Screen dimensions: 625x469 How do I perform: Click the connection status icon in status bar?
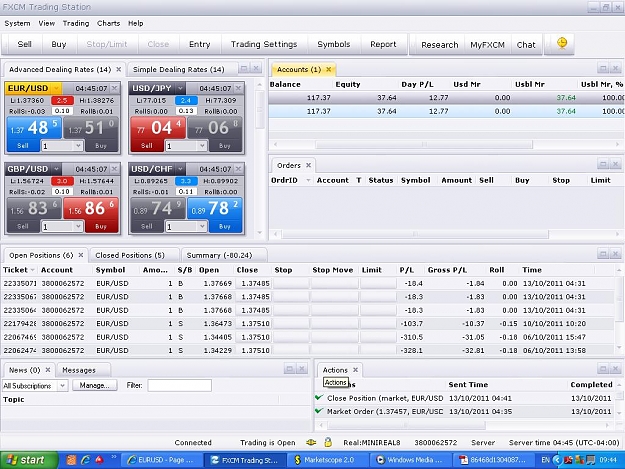coord(311,442)
